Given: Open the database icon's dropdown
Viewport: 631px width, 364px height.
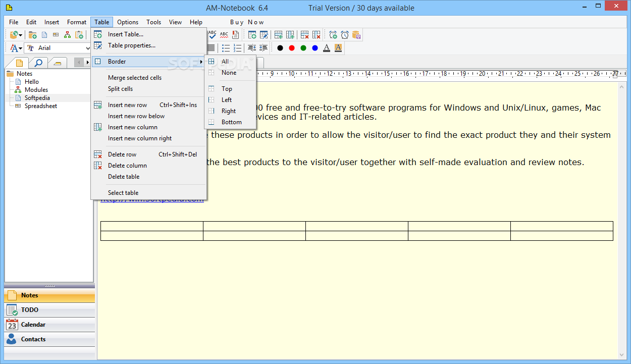Looking at the screenshot, I should tap(21, 35).
